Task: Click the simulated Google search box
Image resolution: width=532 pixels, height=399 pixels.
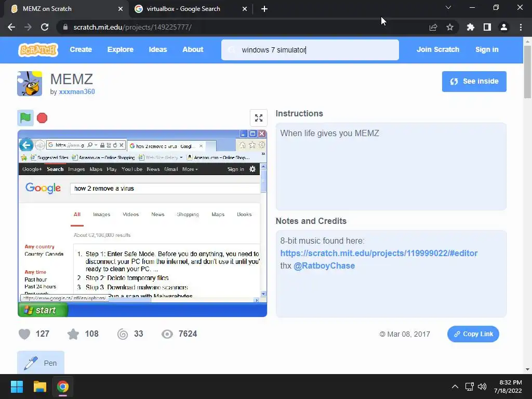Action: tap(165, 188)
